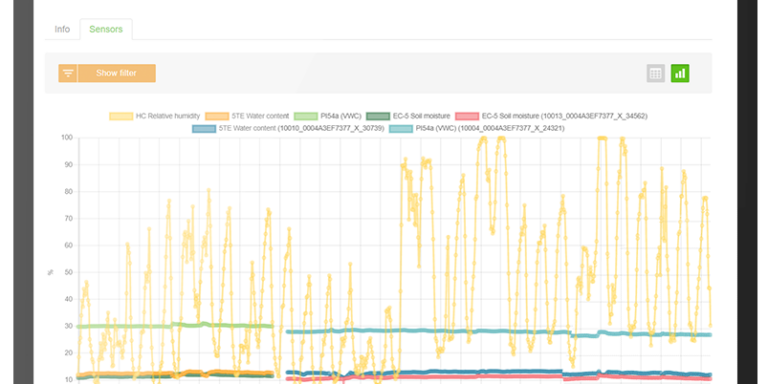Image resolution: width=768 pixels, height=384 pixels.
Task: Switch to bar chart view icon
Action: 680,73
